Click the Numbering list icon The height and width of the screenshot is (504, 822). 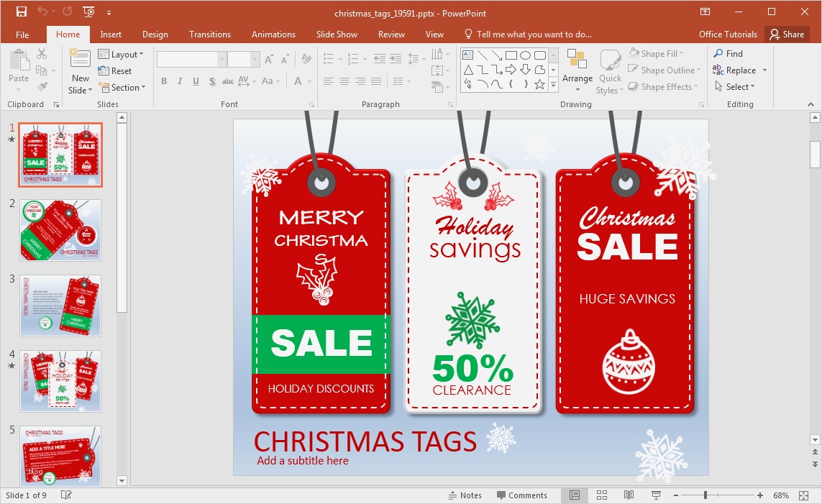(353, 59)
